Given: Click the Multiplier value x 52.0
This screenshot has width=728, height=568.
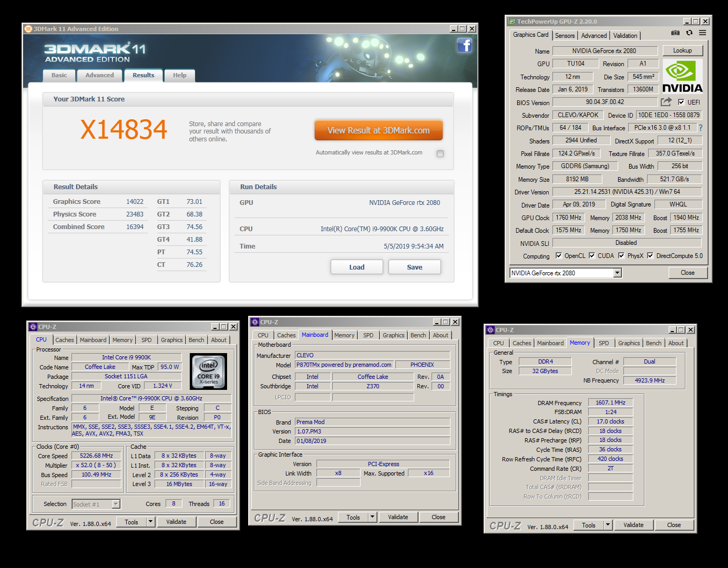Looking at the screenshot, I should click(x=97, y=465).
